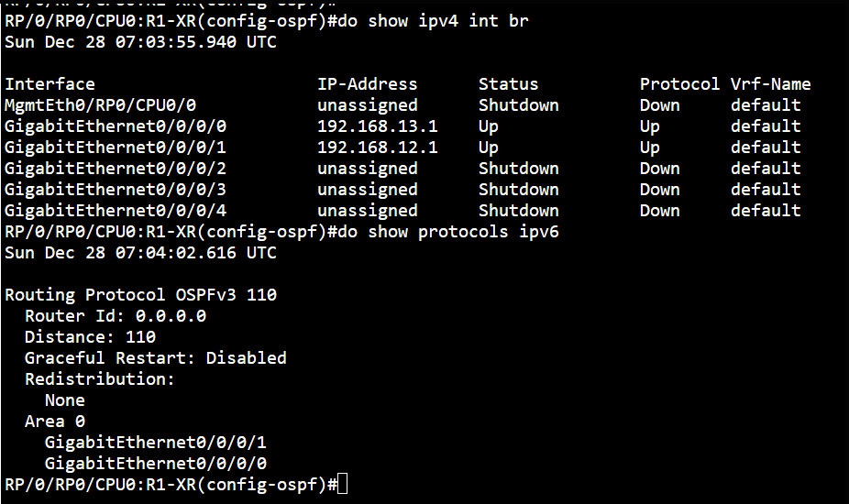The width and height of the screenshot is (849, 504).
Task: Click the "Vrf-Name" column header
Action: tap(770, 84)
